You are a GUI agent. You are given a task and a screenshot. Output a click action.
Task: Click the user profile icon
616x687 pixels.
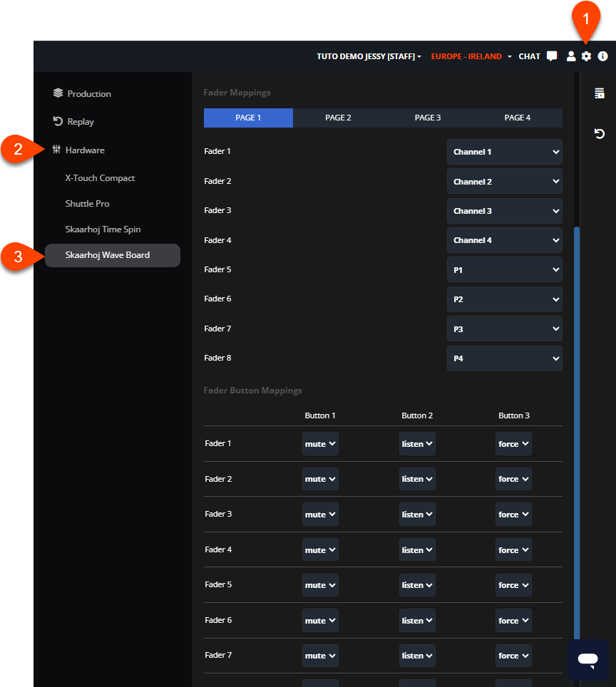[x=571, y=56]
